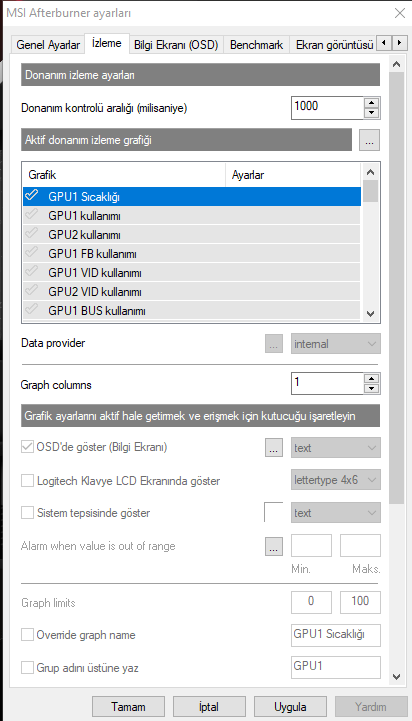Increase Graph columns with up arrow

point(372,378)
